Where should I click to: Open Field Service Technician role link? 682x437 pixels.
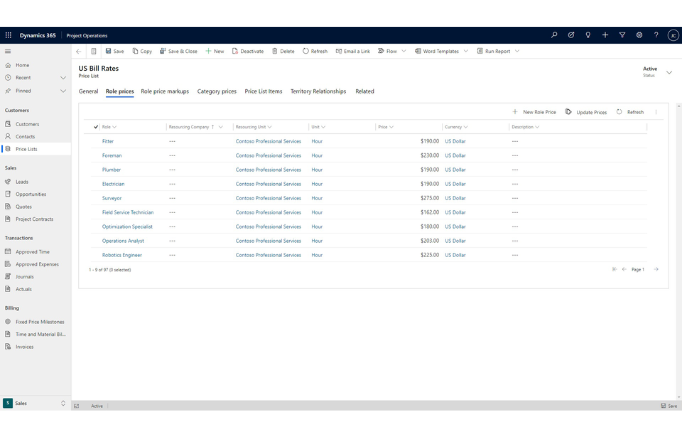click(128, 213)
